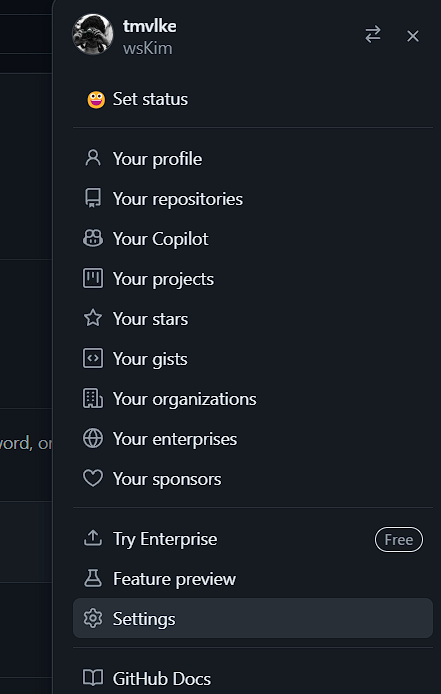
Task: Close the user menu panel
Action: click(x=413, y=36)
